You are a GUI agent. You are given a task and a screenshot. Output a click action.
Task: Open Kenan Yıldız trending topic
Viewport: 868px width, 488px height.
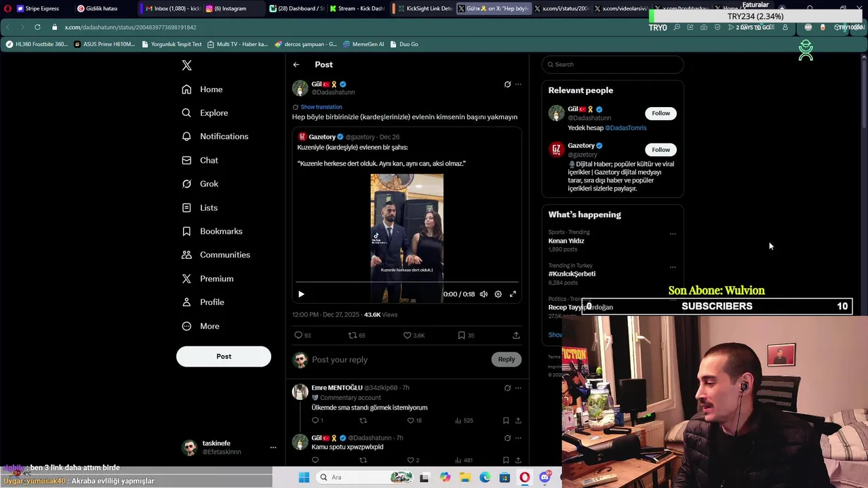(x=566, y=241)
